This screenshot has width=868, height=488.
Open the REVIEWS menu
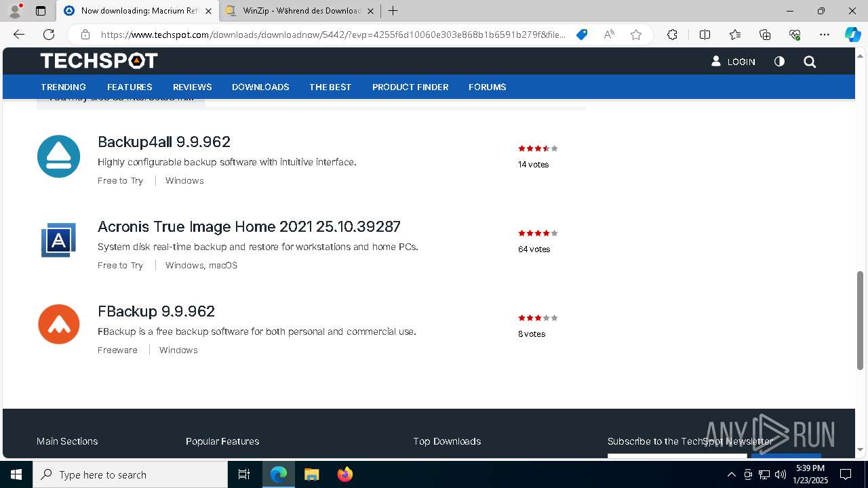click(x=193, y=87)
